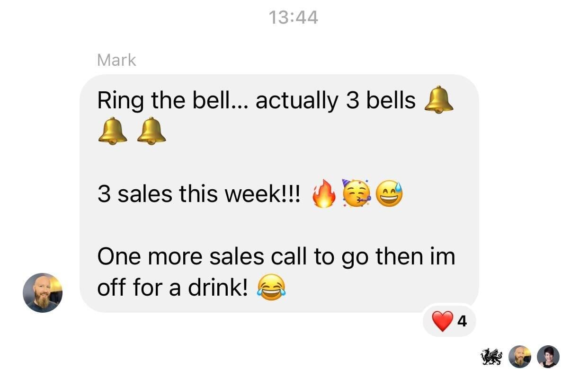The image size is (588, 369).
Task: Click the rightmost bell on the second line
Action: coord(151,132)
